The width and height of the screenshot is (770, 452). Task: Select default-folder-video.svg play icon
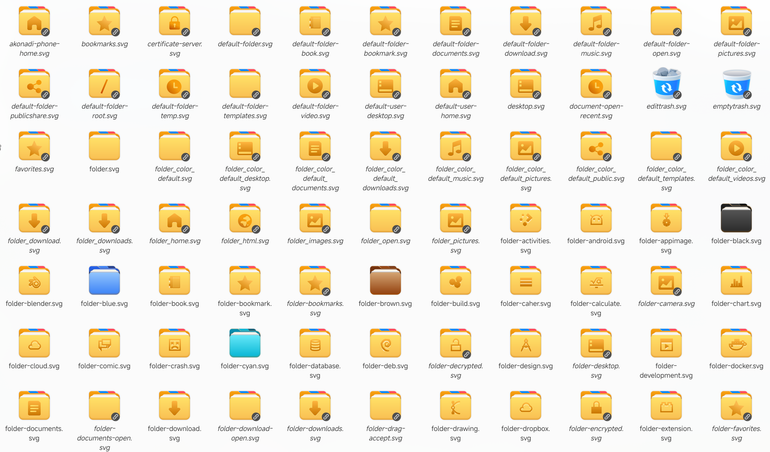tap(315, 84)
